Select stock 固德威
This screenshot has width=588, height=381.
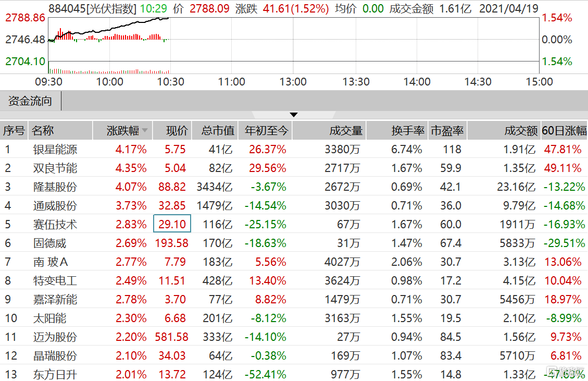(x=49, y=243)
